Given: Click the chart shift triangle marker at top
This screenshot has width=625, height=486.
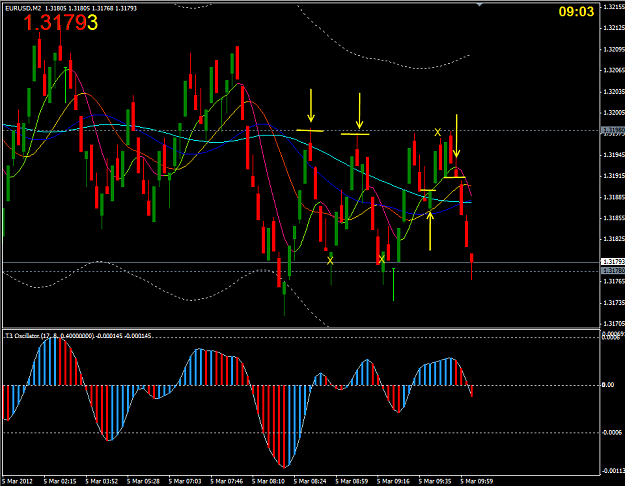Looking at the screenshot, I should pyautogui.click(x=480, y=5).
